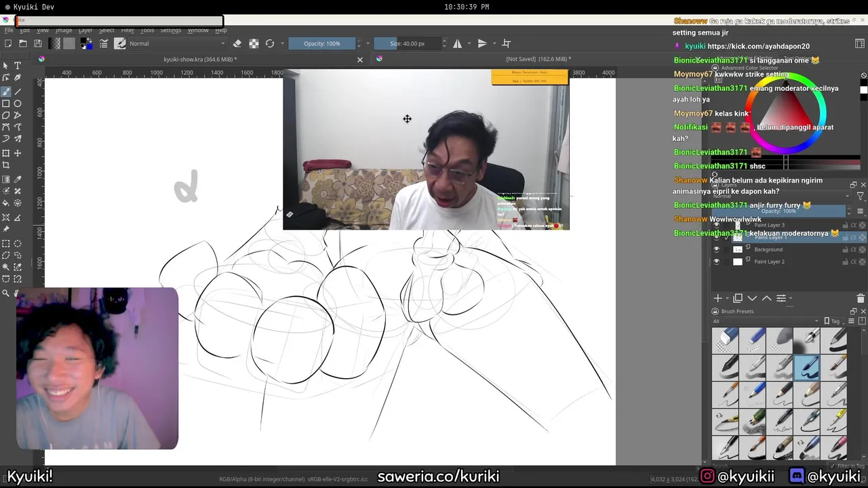Create a new document from the toolbar
Viewport: 868px width, 488px height.
[7, 43]
